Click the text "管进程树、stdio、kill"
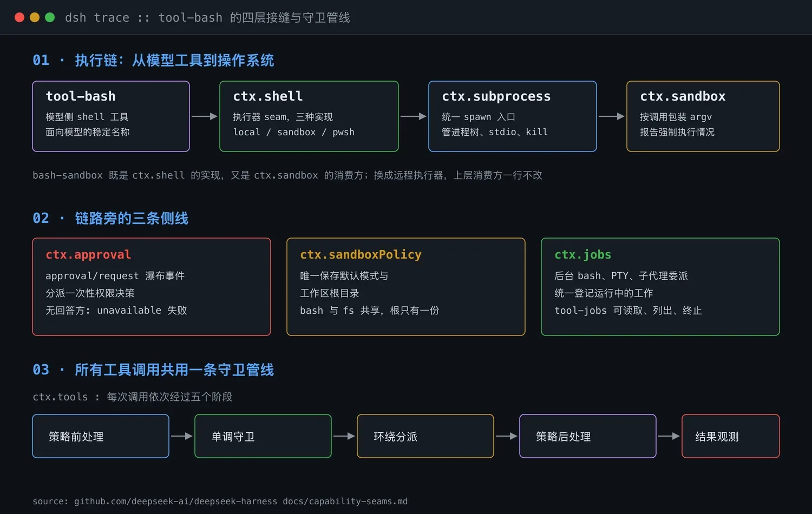This screenshot has height=514, width=812. coord(495,132)
